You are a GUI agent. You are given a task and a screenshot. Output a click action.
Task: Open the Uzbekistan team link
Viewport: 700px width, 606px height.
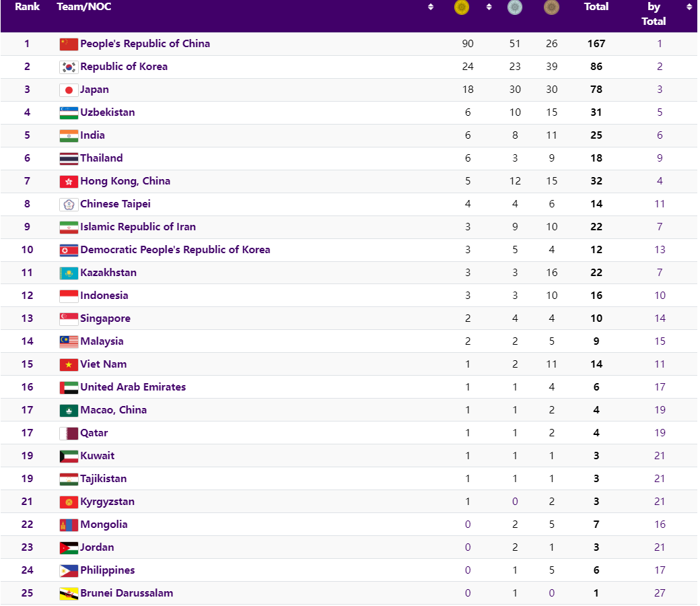(107, 112)
